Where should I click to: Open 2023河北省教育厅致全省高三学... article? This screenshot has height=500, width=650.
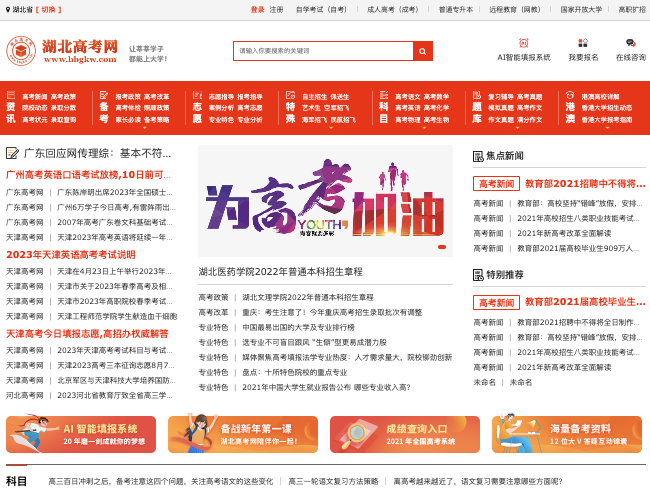pos(114,396)
